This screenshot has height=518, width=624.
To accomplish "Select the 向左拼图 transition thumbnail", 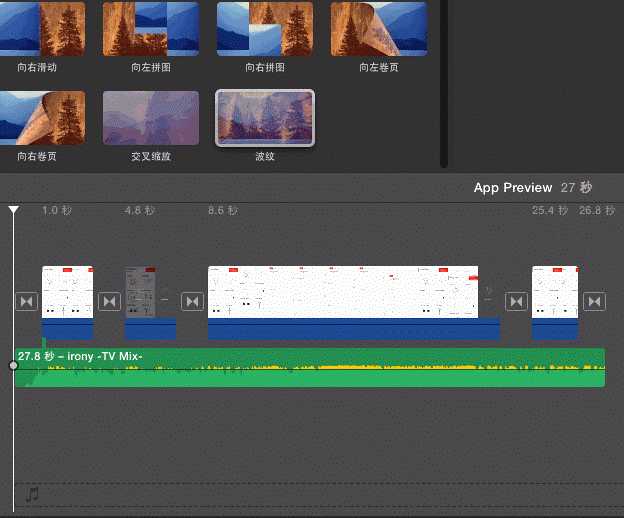I will click(151, 29).
